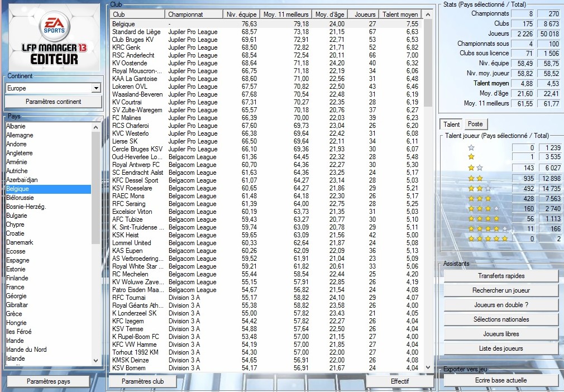Sort by Joueurs column header
The image size is (564, 392).
pyautogui.click(x=364, y=15)
